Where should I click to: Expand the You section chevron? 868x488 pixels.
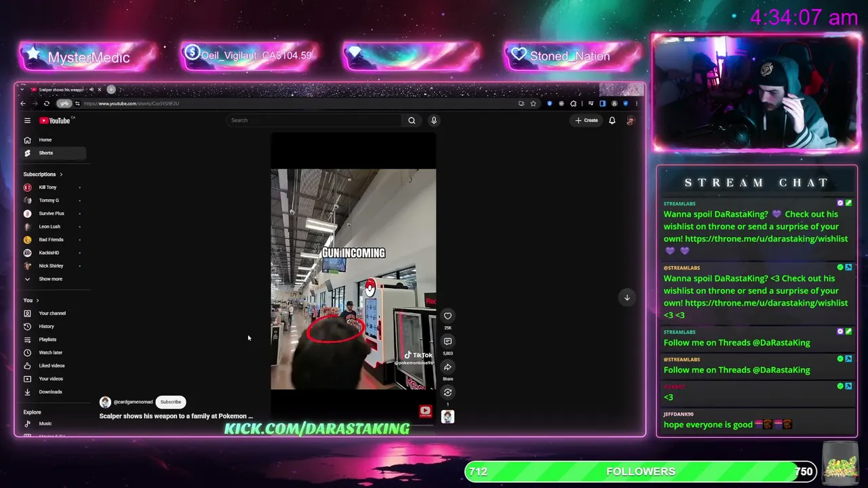pyautogui.click(x=37, y=300)
